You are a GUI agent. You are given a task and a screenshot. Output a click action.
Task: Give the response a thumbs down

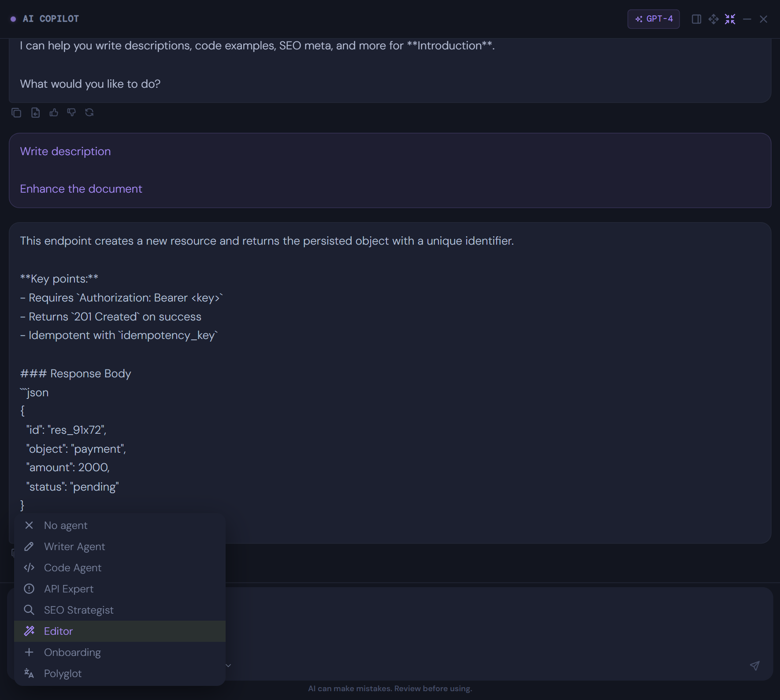point(71,112)
